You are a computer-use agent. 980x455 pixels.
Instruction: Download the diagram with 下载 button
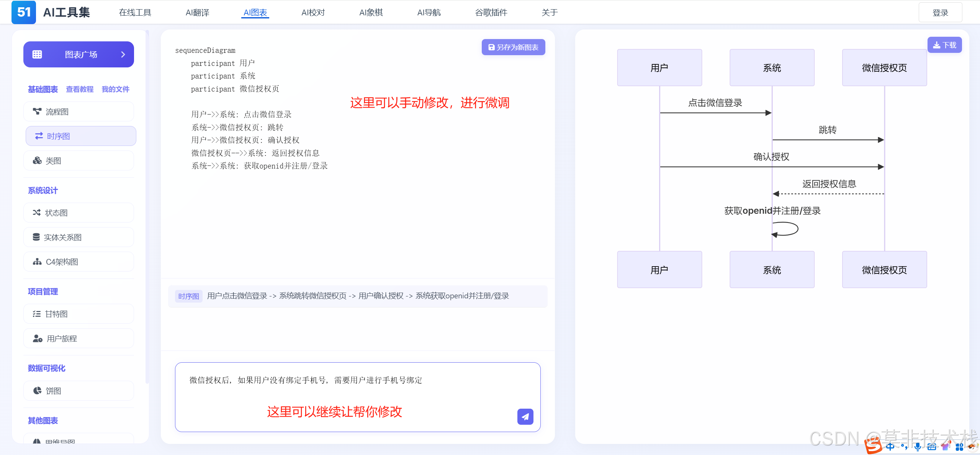point(944,45)
